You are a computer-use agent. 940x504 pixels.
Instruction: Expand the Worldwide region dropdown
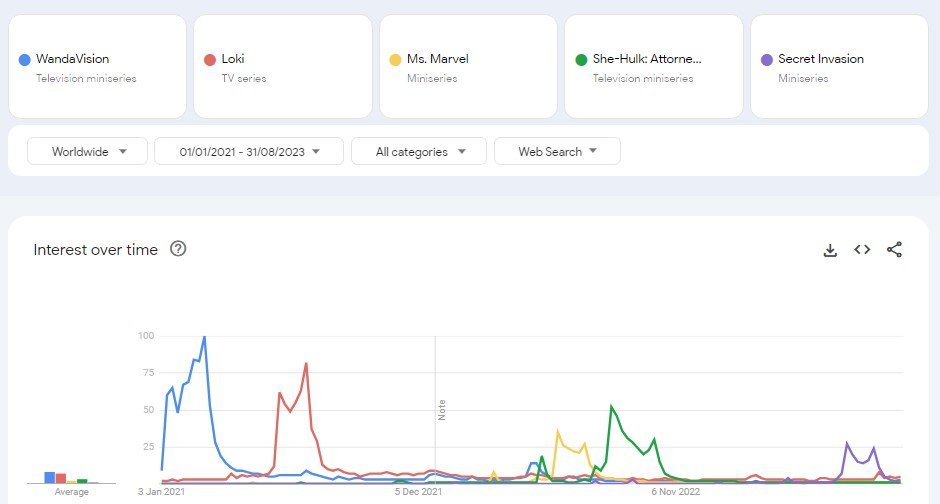pos(87,151)
